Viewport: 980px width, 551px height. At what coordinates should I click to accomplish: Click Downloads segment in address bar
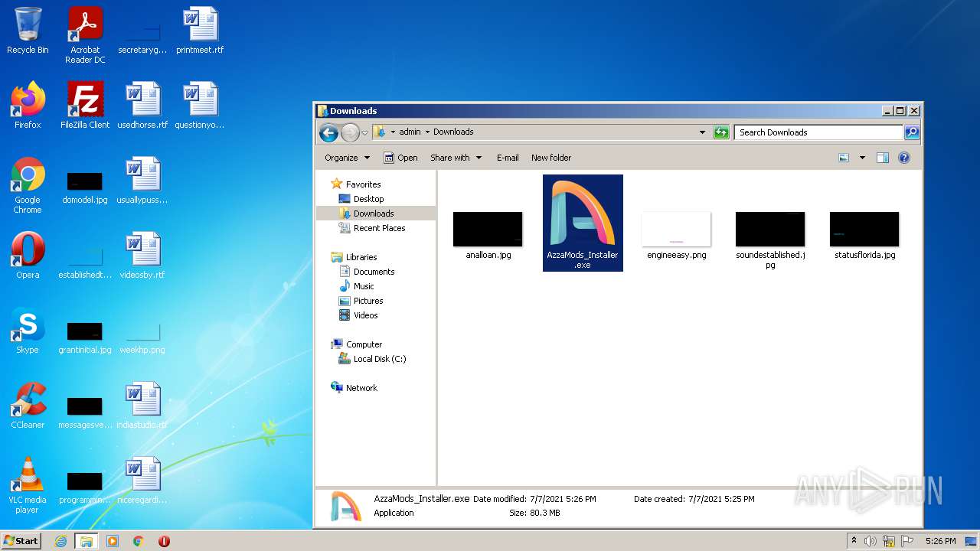453,132
